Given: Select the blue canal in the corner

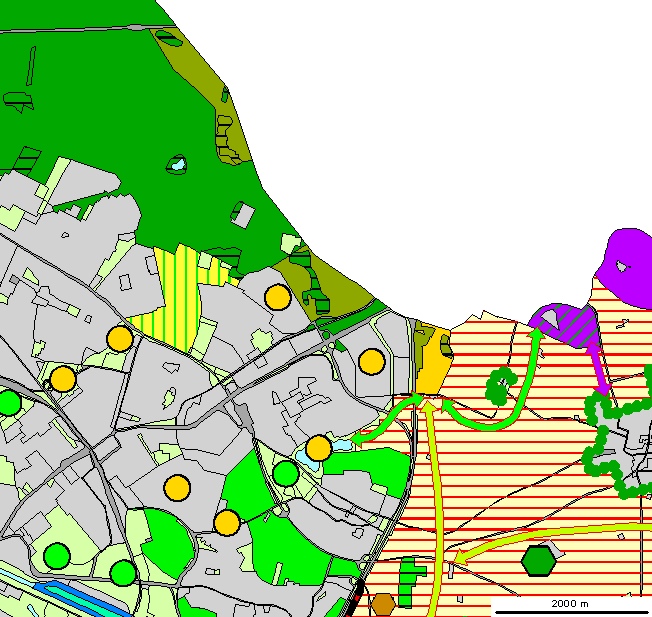Looking at the screenshot, I should pyautogui.click(x=81, y=599).
